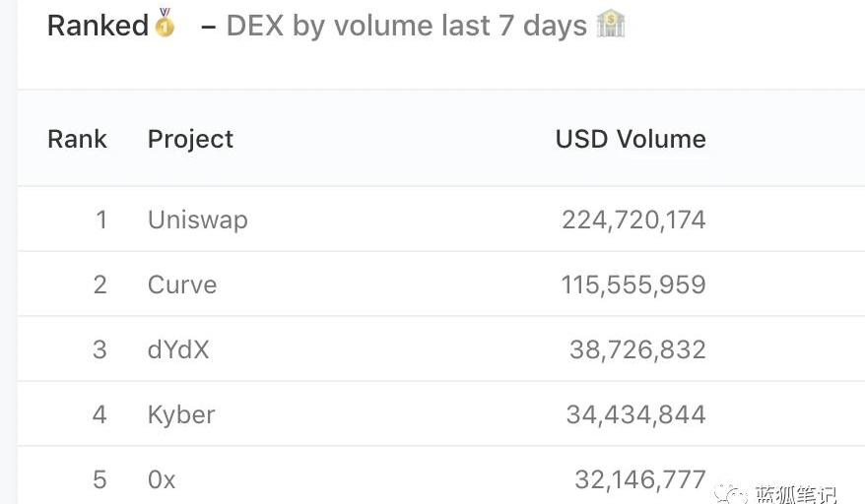This screenshot has width=865, height=504.
Task: Click the DEX by volume last 7 days subtitle
Action: pos(407,26)
